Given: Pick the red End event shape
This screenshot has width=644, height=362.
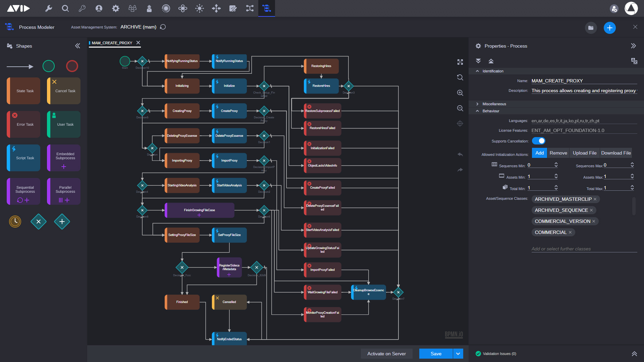Looking at the screenshot, I should [72, 66].
